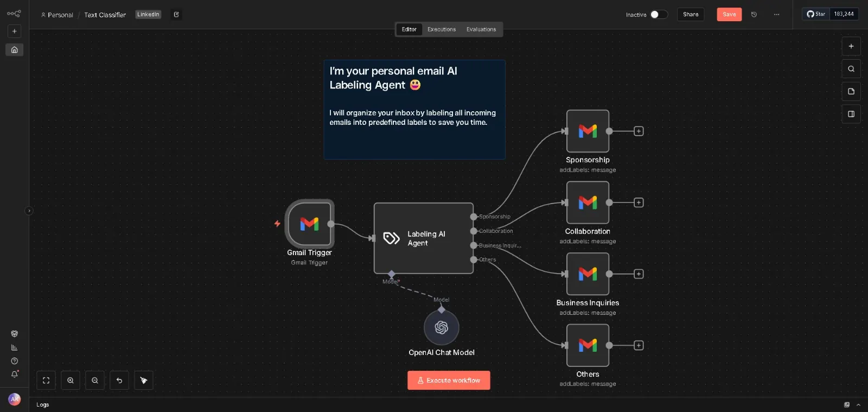
Task: Switch to the Executions tab
Action: coord(442,29)
